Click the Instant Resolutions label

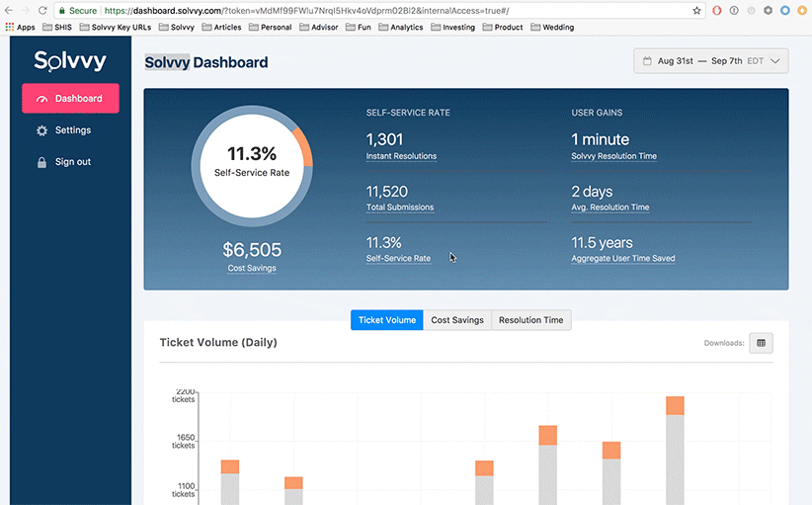(401, 156)
